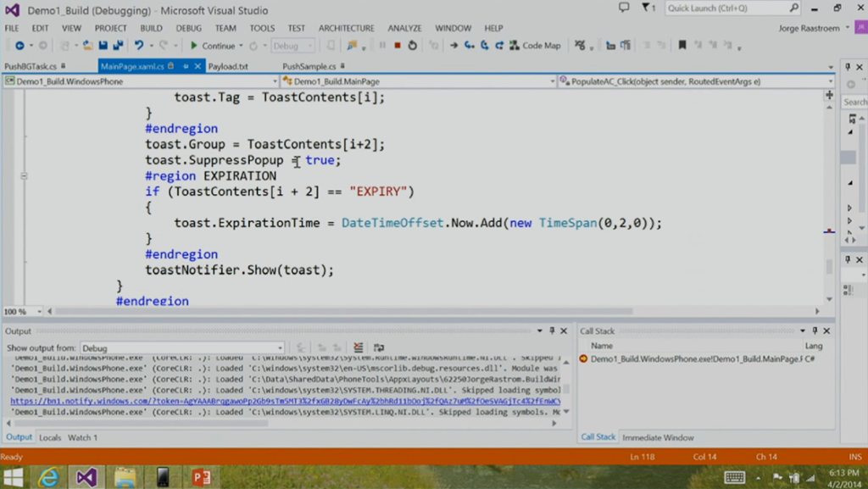Undo the last edit
This screenshot has width=868, height=489.
[138, 46]
